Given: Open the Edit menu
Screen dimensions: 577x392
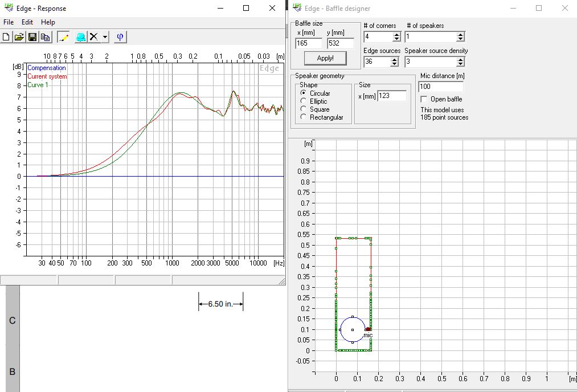Looking at the screenshot, I should coord(27,22).
